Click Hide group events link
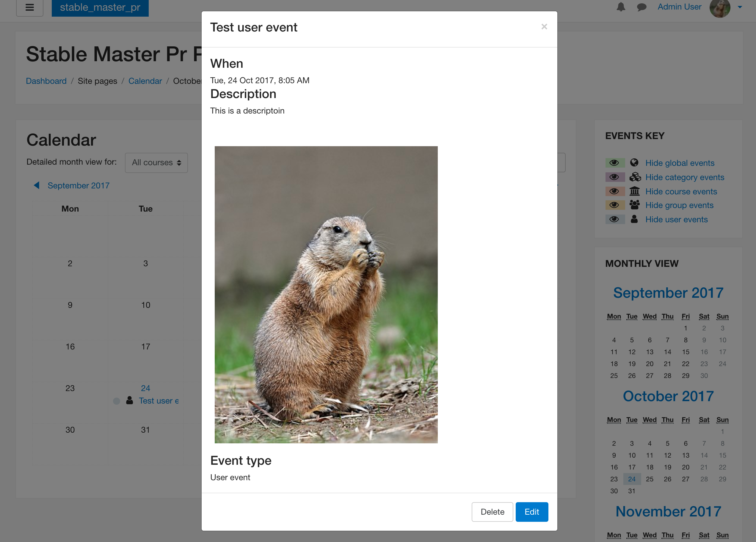The width and height of the screenshot is (756, 542). (679, 205)
